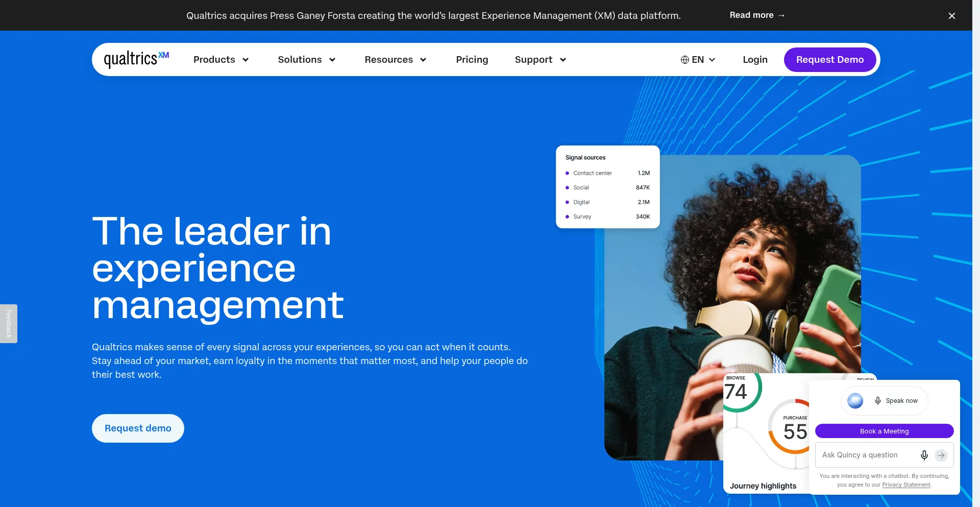Open the Feedback side tab
This screenshot has width=980, height=507.
click(9, 324)
